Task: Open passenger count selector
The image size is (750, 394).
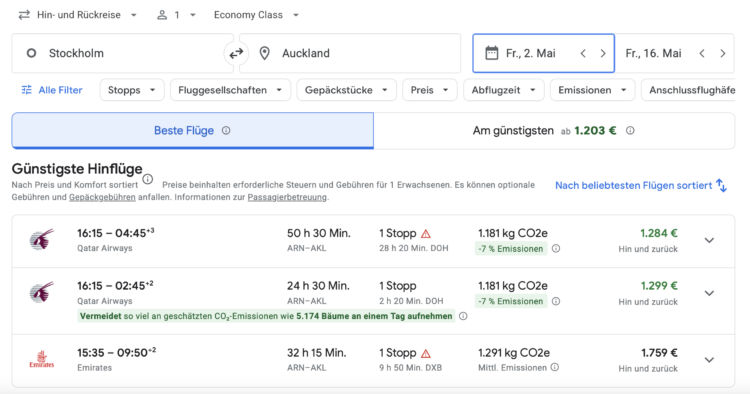Action: click(x=176, y=15)
